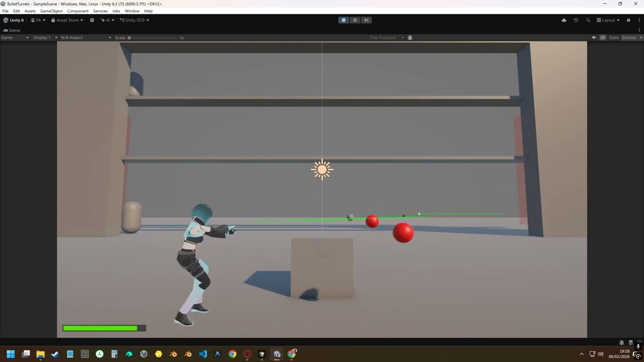This screenshot has width=644, height=362.
Task: Open the Assets menu
Action: (30, 11)
